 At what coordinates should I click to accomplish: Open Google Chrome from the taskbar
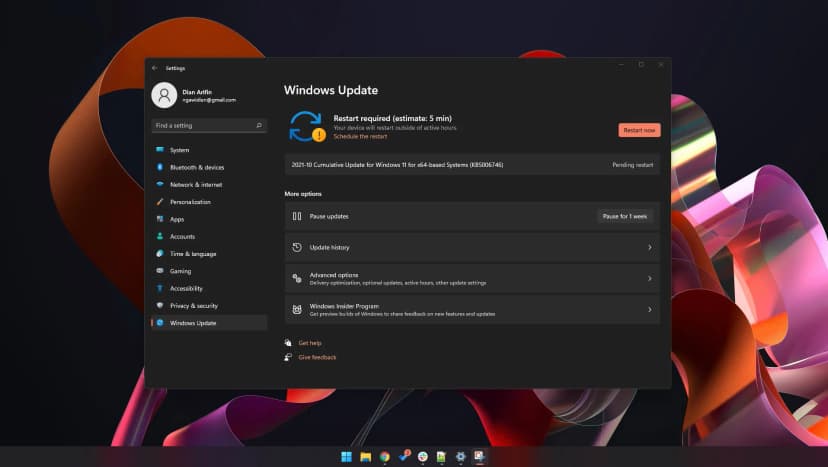pyautogui.click(x=385, y=457)
